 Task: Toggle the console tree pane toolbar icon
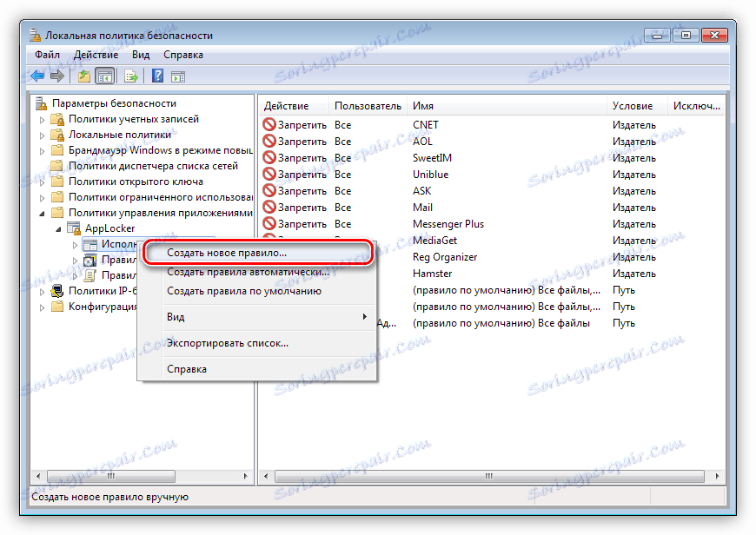tap(105, 76)
